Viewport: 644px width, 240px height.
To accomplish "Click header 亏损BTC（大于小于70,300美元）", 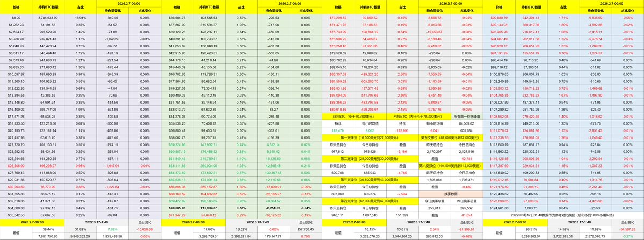I will tap(418, 117).
